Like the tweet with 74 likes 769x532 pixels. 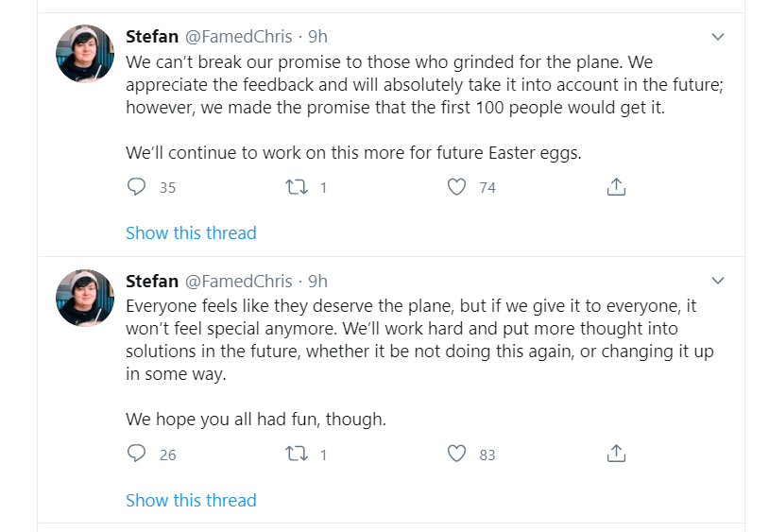tap(456, 187)
